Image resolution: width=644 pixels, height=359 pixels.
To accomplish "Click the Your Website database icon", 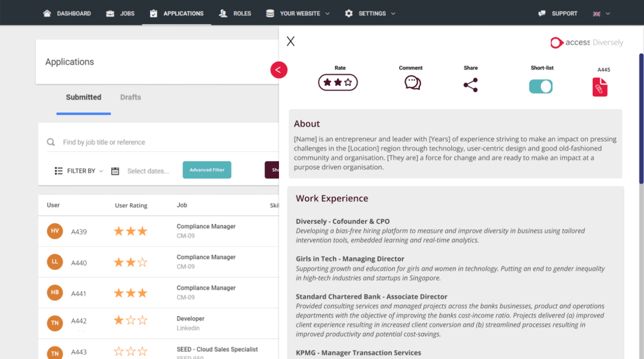I will pos(270,14).
